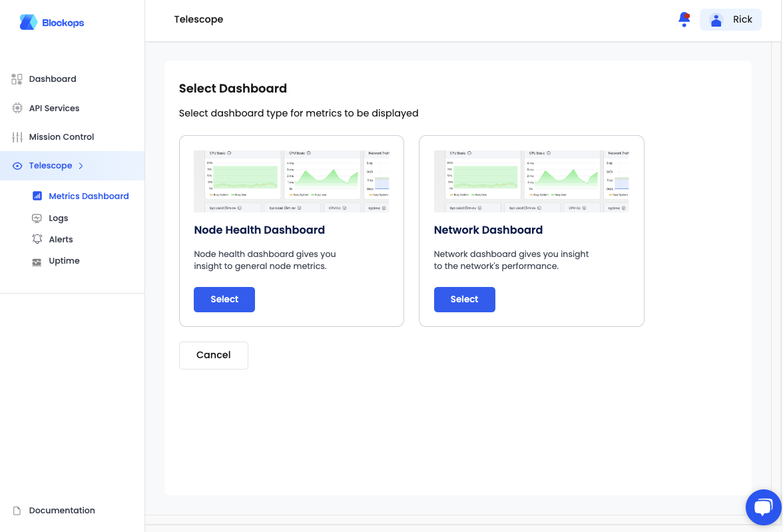Open the Documentation link
The height and width of the screenshot is (532, 783).
click(62, 511)
